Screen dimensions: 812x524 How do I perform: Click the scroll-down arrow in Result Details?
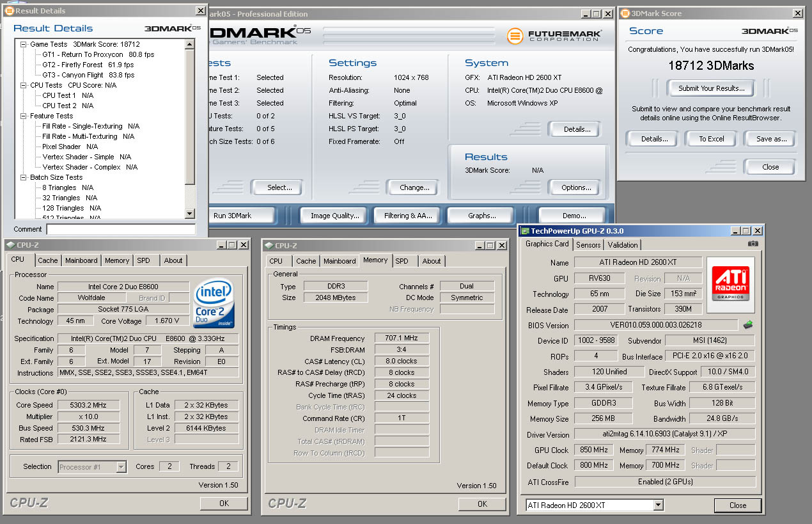(x=189, y=214)
